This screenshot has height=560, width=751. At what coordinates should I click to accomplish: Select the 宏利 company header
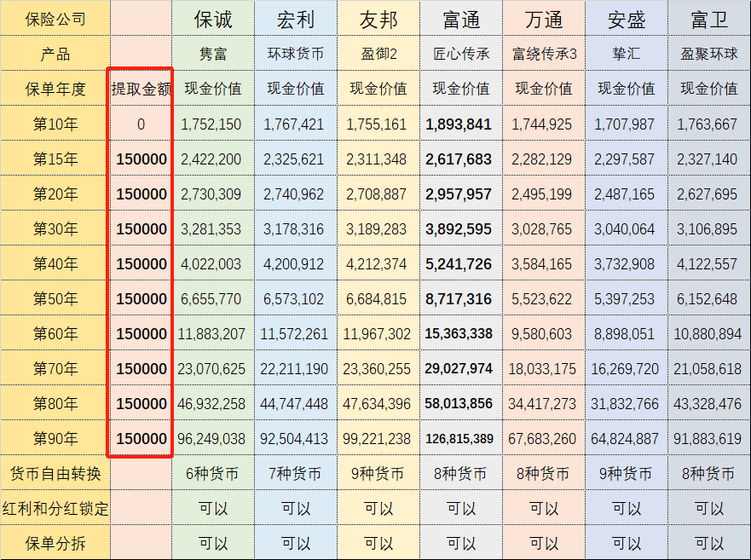pos(296,20)
